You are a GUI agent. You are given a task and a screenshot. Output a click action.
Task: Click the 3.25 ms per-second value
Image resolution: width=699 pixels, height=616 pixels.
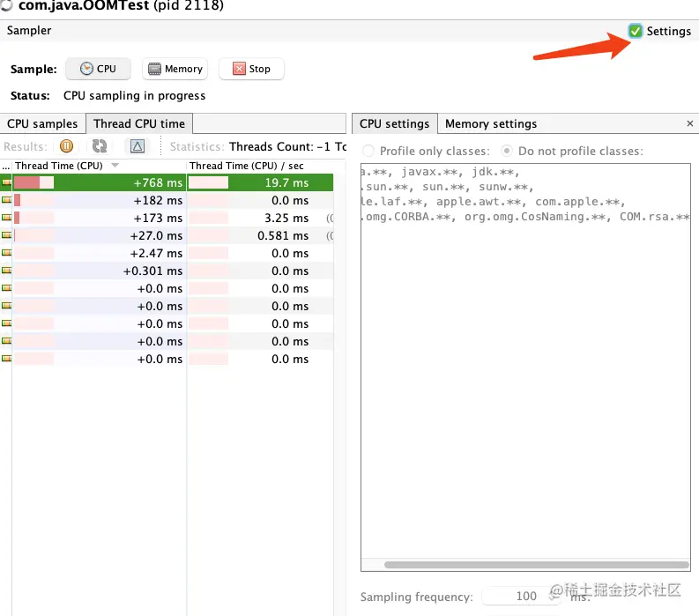coord(286,218)
